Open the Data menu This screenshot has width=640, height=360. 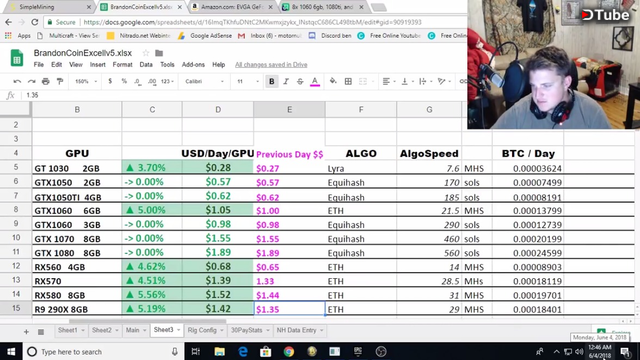(x=146, y=64)
